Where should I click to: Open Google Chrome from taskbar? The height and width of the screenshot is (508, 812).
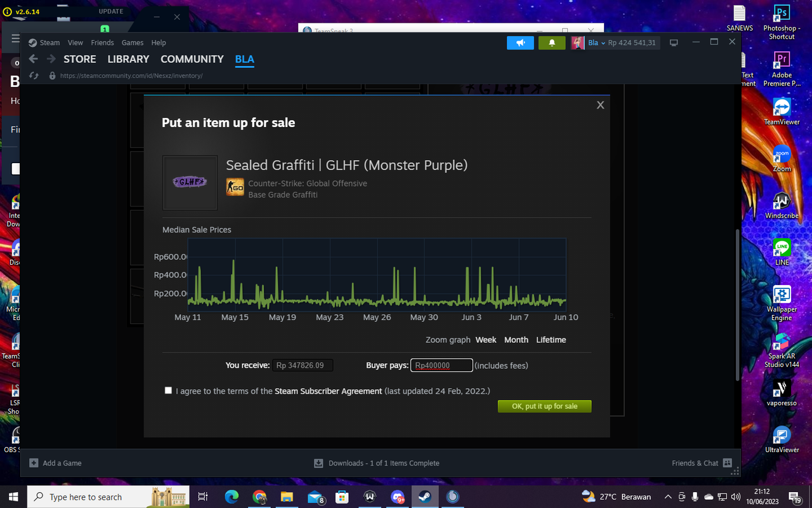coord(259,497)
